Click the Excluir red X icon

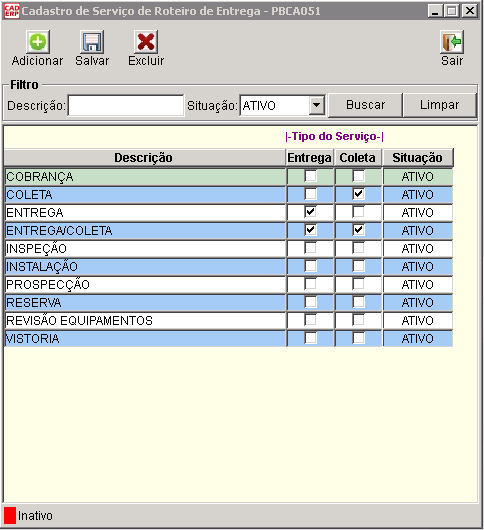pos(146,42)
